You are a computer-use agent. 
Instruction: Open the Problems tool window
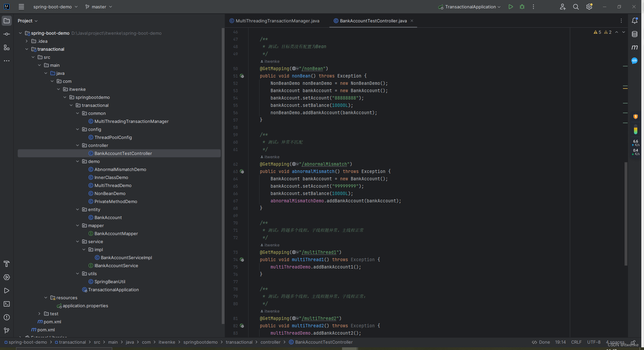pos(7,317)
